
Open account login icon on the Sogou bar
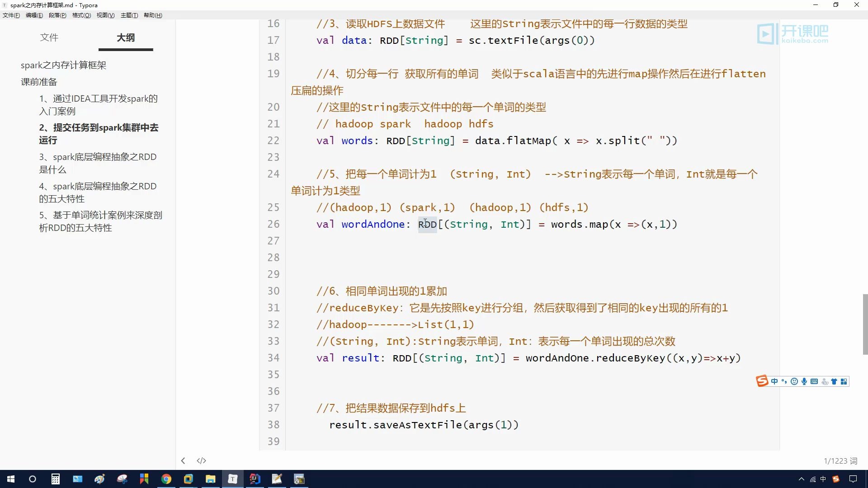824,381
